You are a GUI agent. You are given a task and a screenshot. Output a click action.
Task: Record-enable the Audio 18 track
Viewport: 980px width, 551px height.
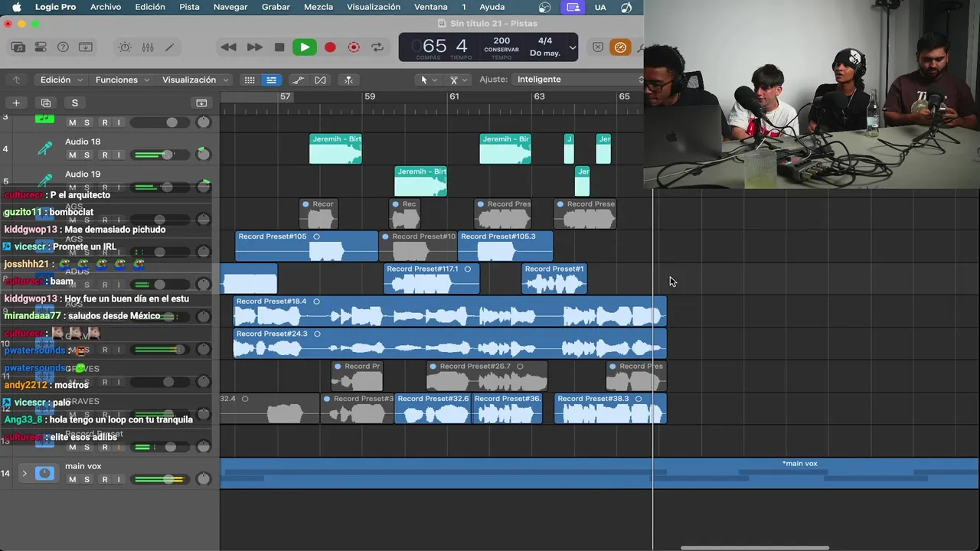coord(105,155)
